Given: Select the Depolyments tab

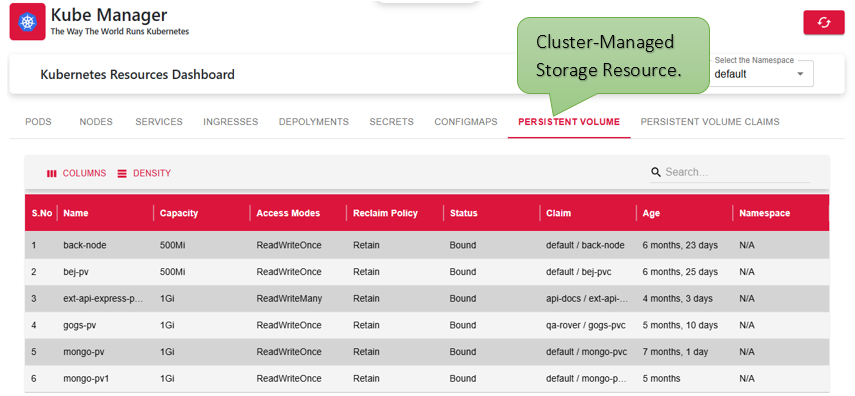Looking at the screenshot, I should pyautogui.click(x=314, y=122).
